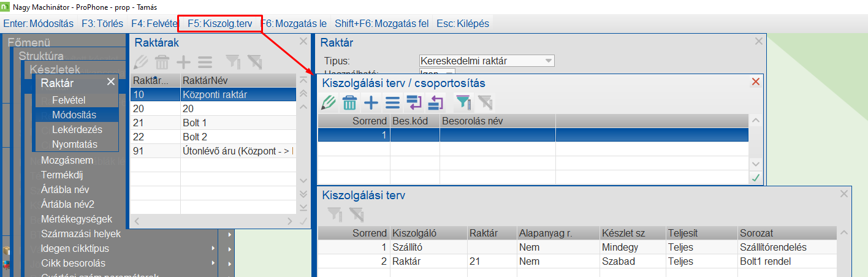
Task: Sort by the RaktárNév column header
Action: (x=237, y=80)
